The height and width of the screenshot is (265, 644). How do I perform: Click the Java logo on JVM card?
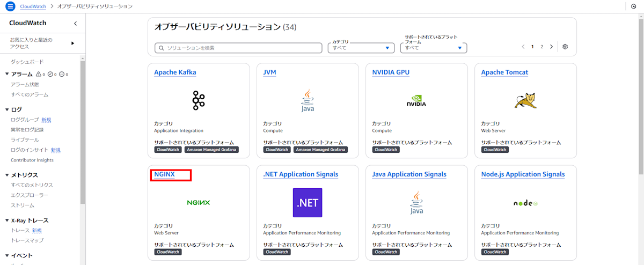click(x=308, y=100)
